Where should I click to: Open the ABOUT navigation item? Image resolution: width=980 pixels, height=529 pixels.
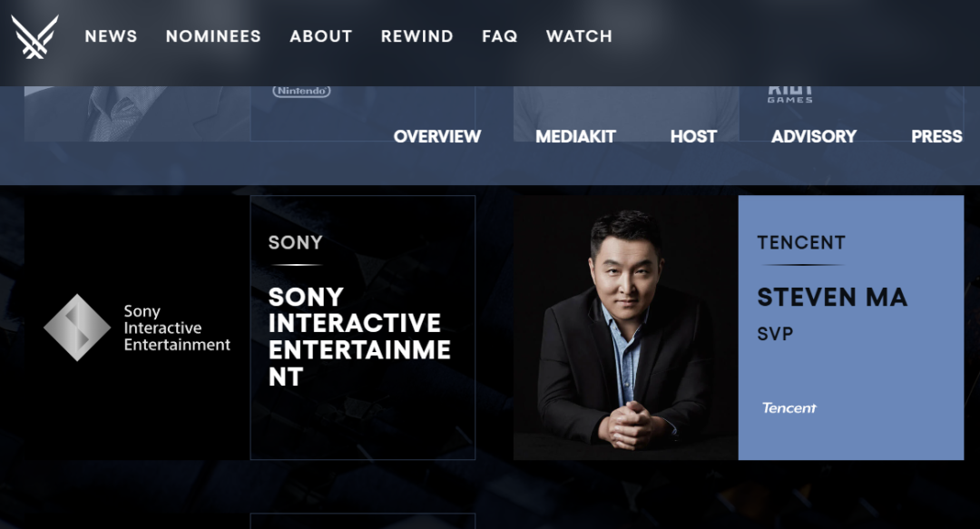pyautogui.click(x=320, y=36)
